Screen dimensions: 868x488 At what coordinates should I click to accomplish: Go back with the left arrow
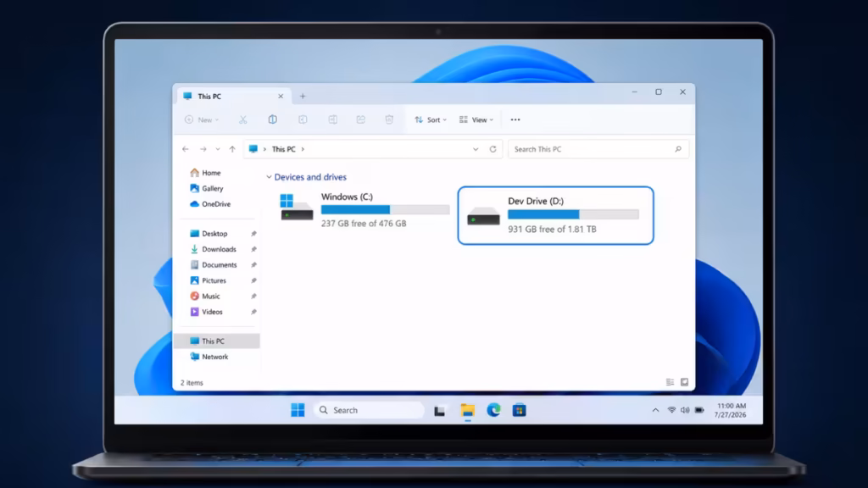tap(186, 149)
